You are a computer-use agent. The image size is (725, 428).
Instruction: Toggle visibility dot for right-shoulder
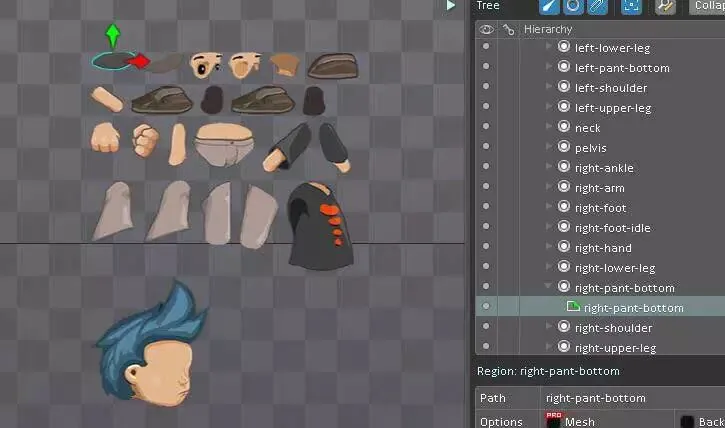tap(486, 327)
